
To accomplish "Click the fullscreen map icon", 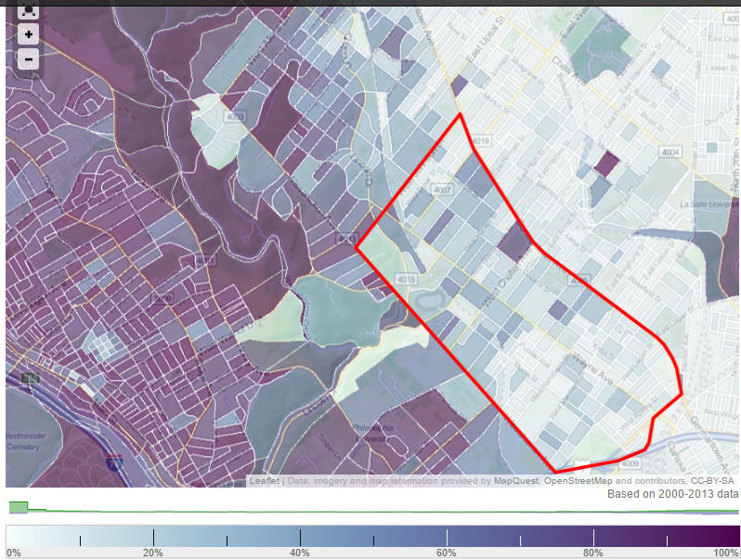I will pos(29,12).
